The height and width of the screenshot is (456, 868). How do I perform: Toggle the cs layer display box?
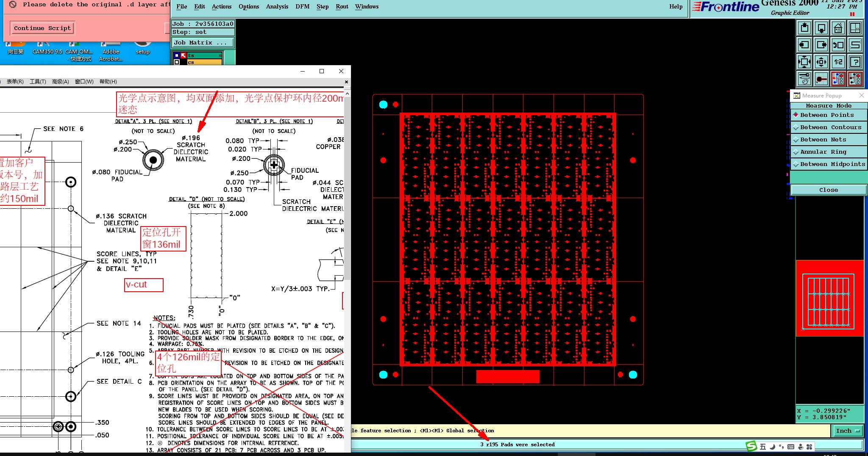[177, 62]
